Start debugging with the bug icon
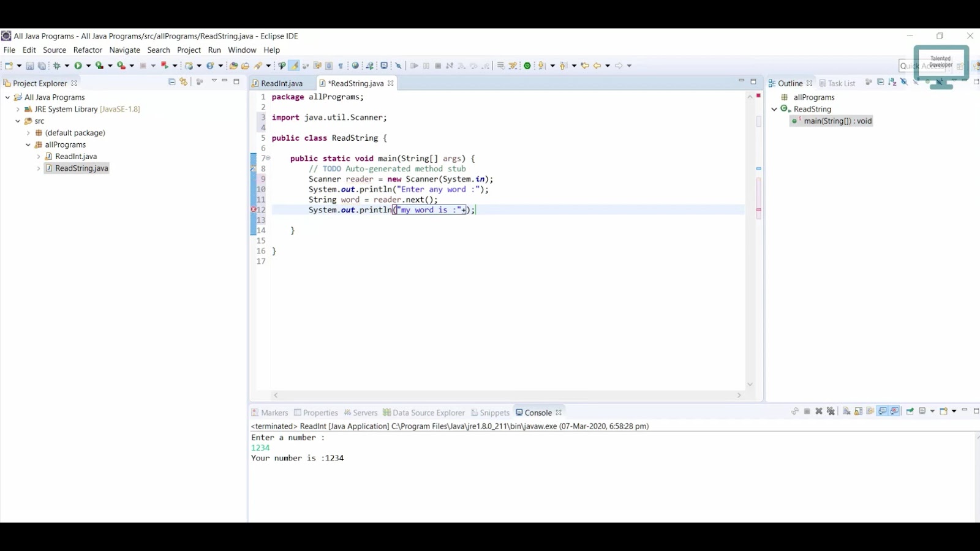This screenshot has height=551, width=980. click(x=56, y=66)
